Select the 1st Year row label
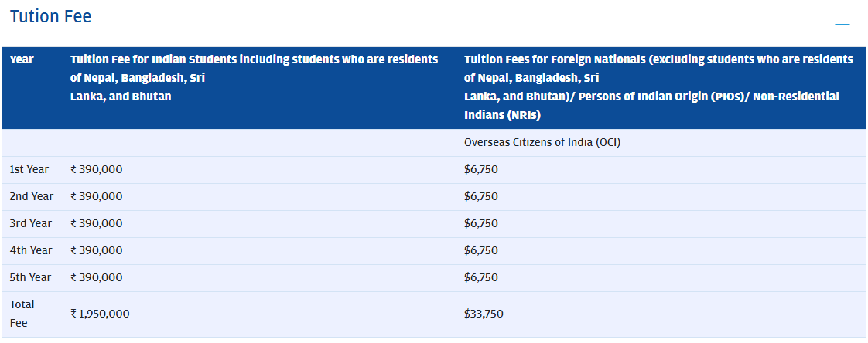 click(29, 169)
